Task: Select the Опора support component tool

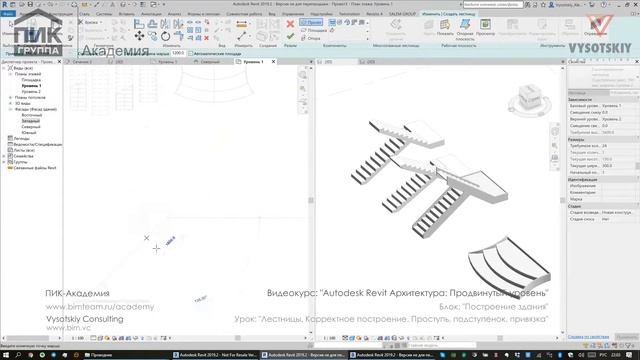Action: click(x=311, y=38)
